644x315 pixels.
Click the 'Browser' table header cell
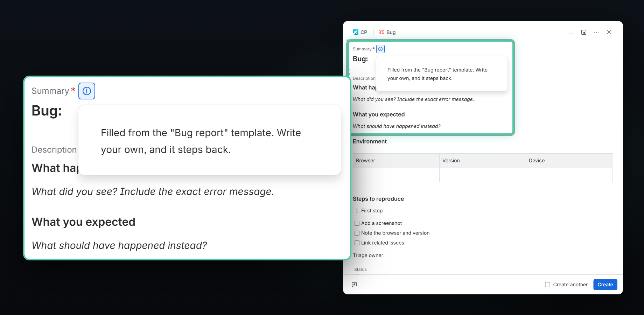[396, 161]
